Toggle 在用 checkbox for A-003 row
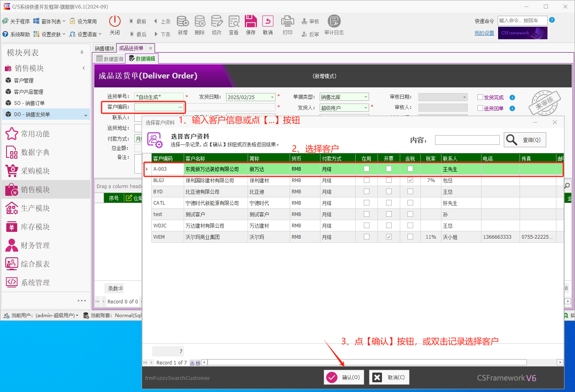The height and width of the screenshot is (392, 575). [x=367, y=169]
